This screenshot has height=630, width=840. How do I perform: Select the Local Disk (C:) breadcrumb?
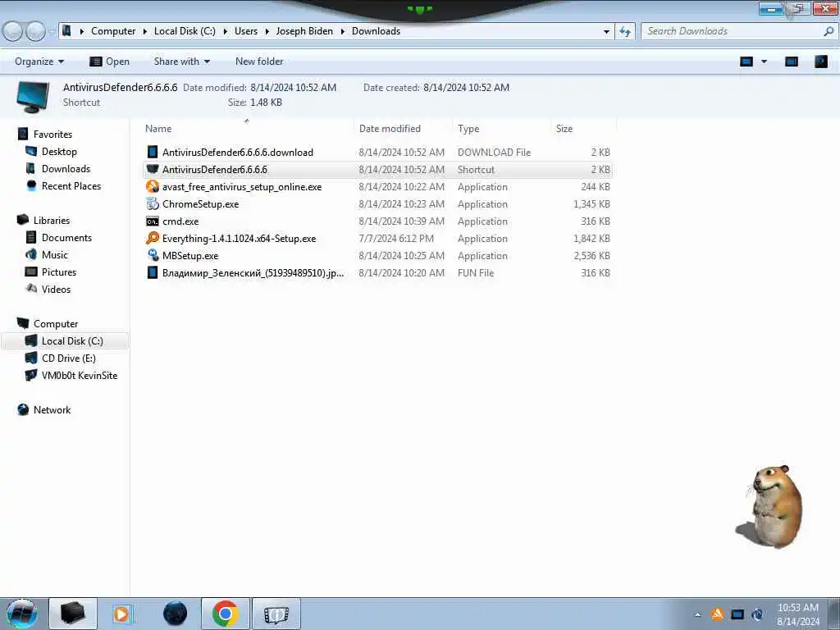point(185,31)
